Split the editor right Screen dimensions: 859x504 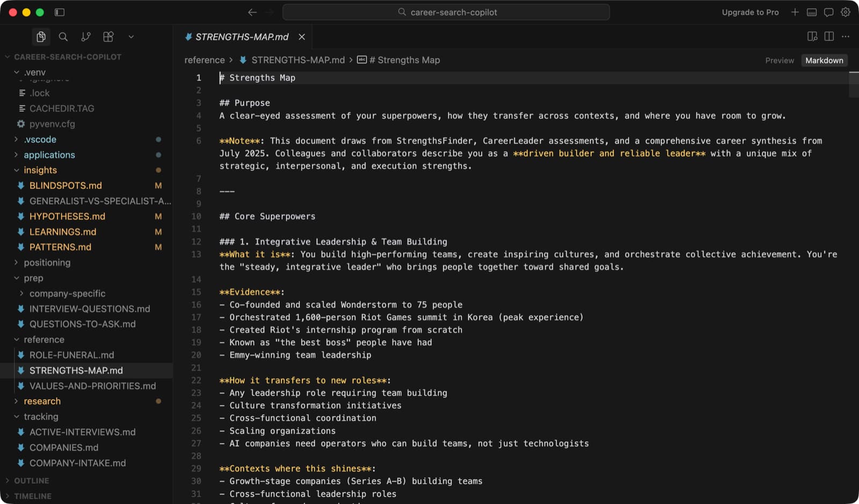coord(829,36)
